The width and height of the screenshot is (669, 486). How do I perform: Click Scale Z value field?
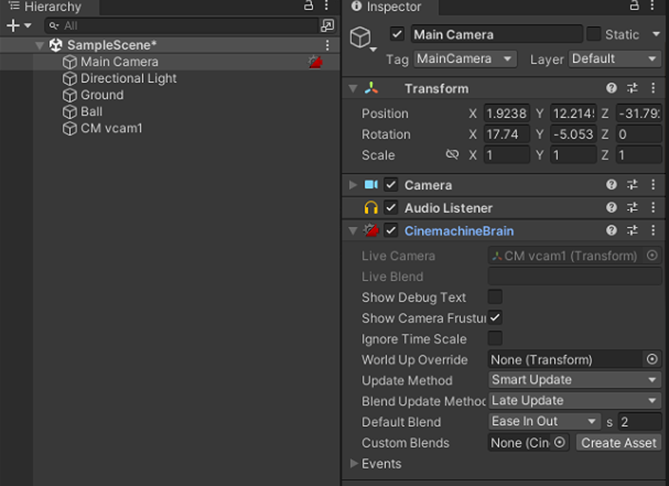click(x=639, y=155)
